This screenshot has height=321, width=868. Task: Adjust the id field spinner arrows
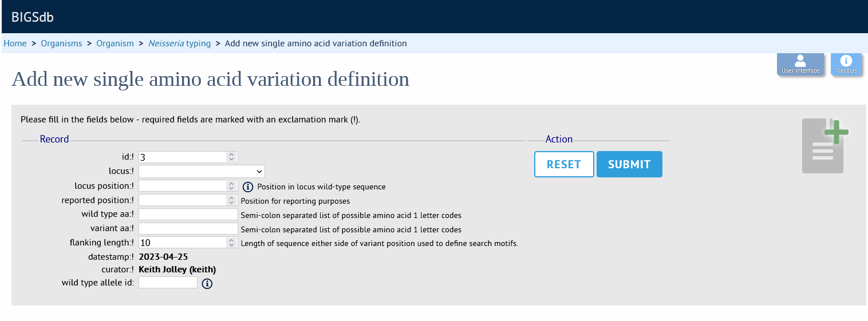click(231, 157)
